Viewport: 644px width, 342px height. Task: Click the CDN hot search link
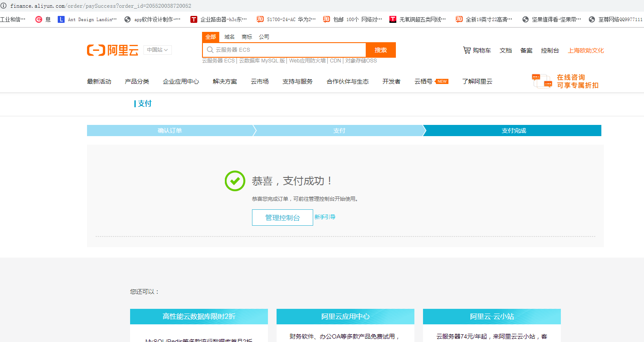pyautogui.click(x=336, y=61)
